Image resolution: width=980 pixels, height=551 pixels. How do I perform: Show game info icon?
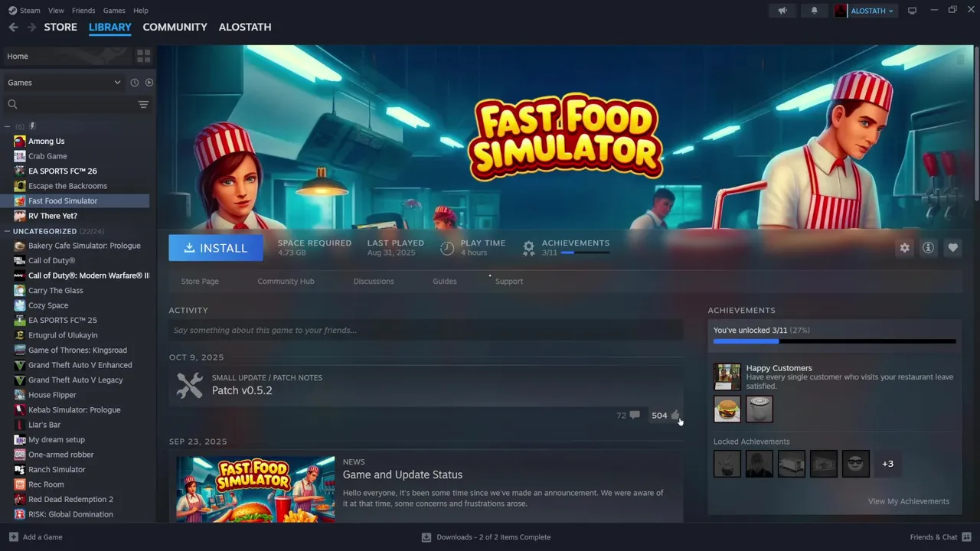[928, 248]
